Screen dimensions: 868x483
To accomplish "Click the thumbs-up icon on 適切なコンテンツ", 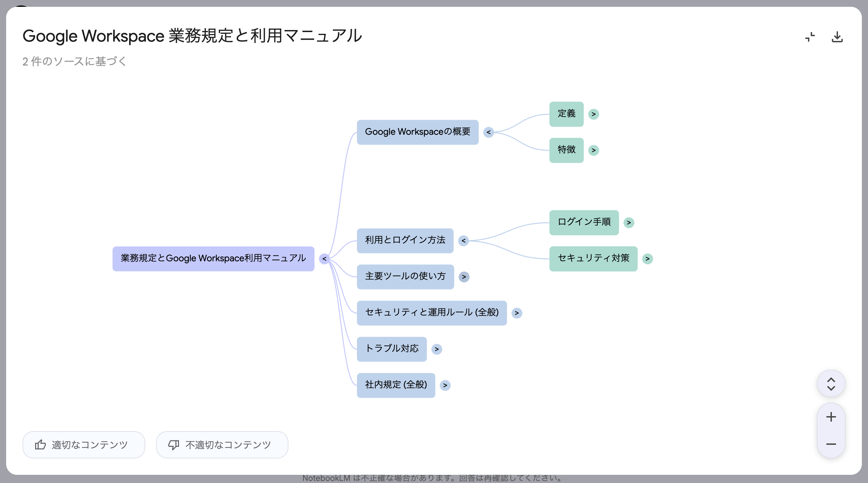I will 41,444.
